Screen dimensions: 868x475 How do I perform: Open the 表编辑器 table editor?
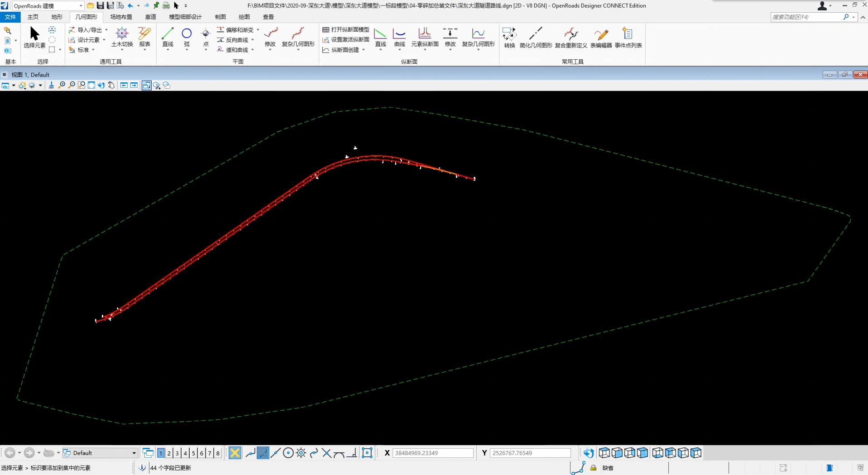601,38
